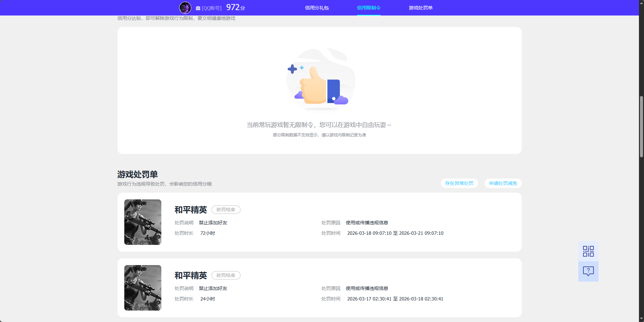Open 和平精英 thumbnail for the 24小时 penalty

(143, 288)
